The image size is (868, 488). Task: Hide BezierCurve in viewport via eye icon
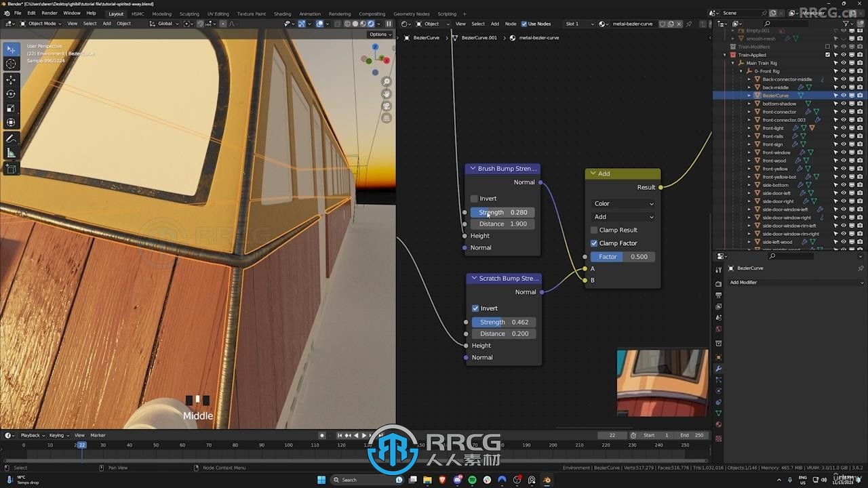click(844, 96)
